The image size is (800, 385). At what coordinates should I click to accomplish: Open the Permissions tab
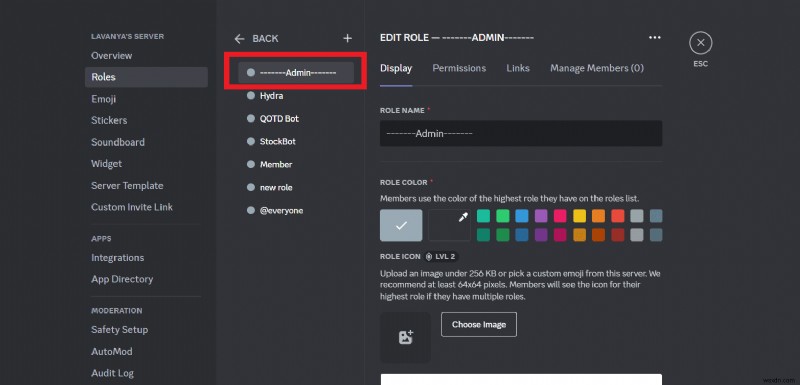tap(459, 68)
